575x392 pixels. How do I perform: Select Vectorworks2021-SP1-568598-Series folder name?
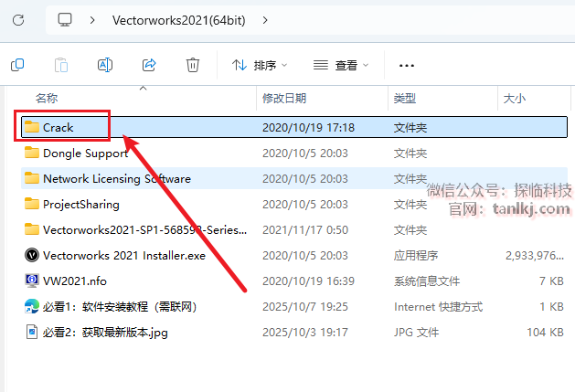coord(144,230)
